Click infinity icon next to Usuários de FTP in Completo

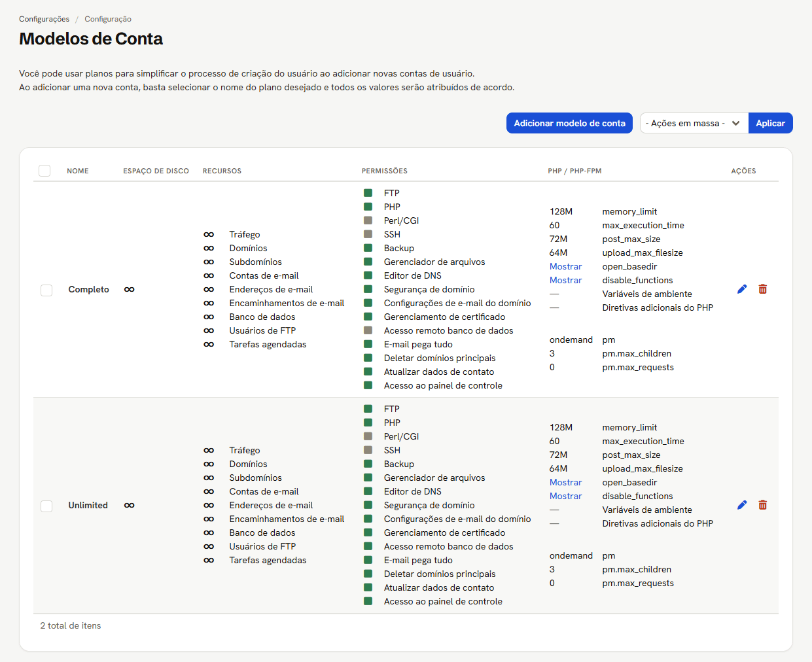coord(209,330)
